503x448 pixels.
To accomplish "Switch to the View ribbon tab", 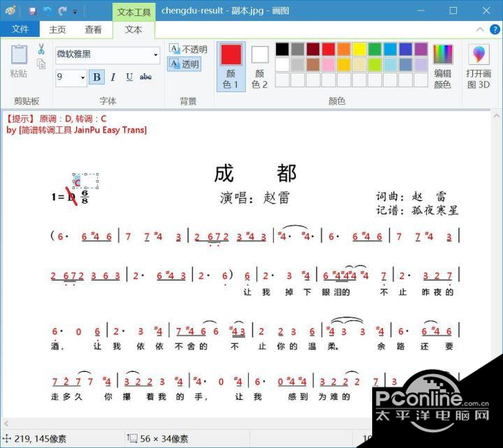I will [93, 30].
